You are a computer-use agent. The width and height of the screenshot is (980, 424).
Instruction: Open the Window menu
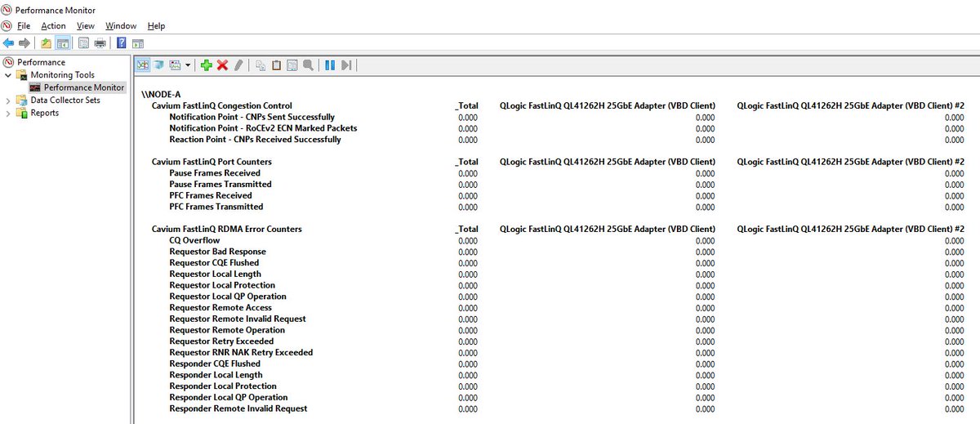point(121,26)
